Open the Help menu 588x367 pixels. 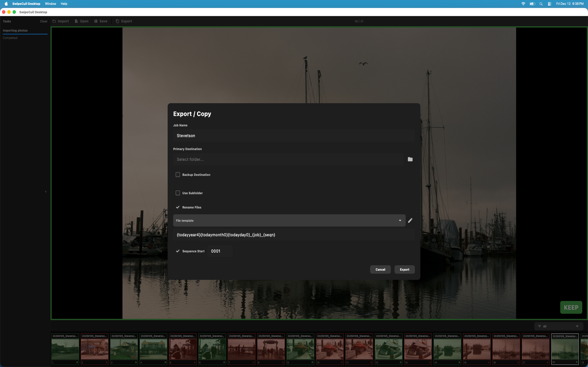point(64,4)
